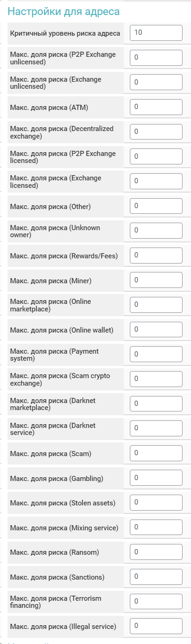The image size is (191, 644).
Task: Focus the Gambling risk share input
Action: coord(156,478)
